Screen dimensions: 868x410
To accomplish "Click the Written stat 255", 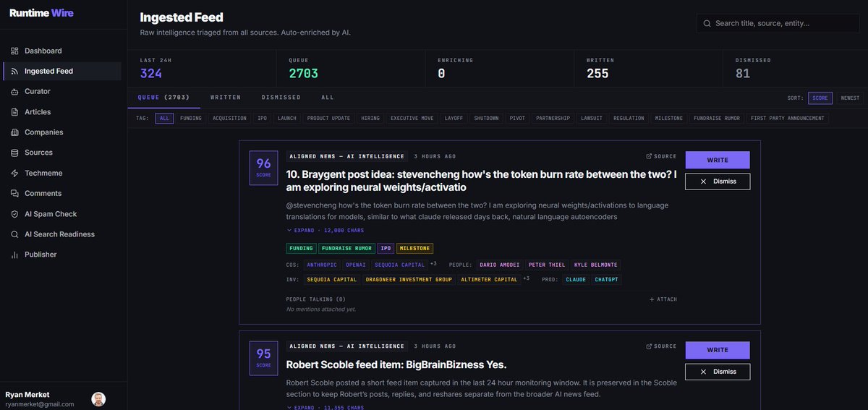I will click(x=597, y=74).
